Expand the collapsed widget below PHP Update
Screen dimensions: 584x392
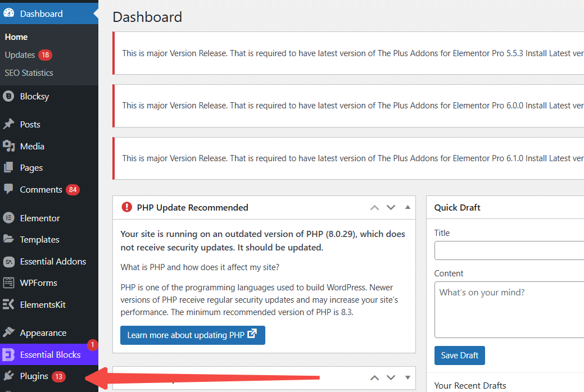coord(407,377)
